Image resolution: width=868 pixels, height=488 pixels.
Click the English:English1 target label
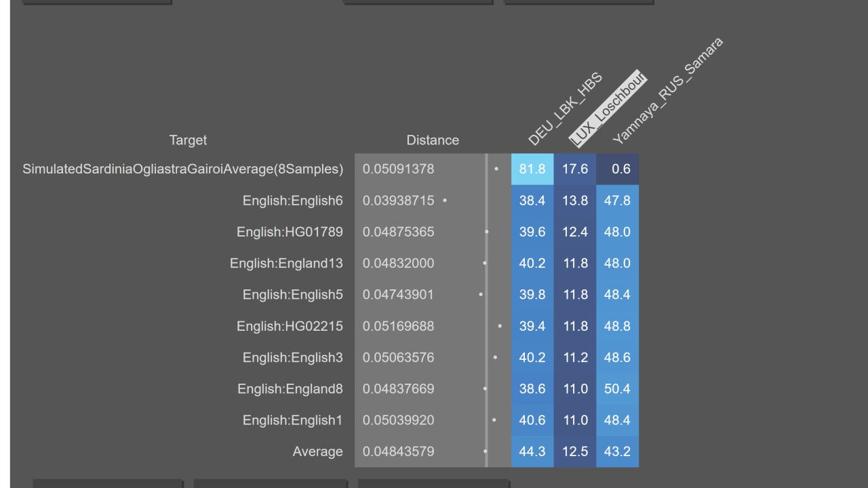coord(293,420)
